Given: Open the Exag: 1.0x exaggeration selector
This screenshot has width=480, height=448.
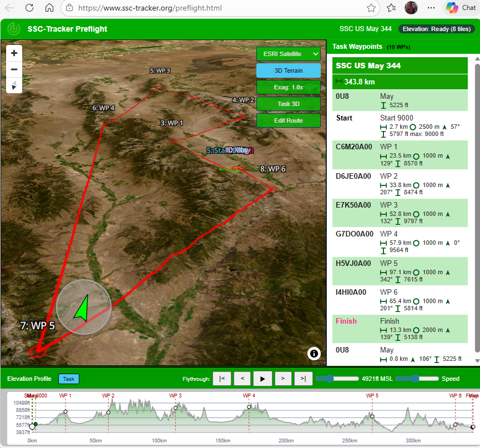Looking at the screenshot, I should pyautogui.click(x=288, y=87).
